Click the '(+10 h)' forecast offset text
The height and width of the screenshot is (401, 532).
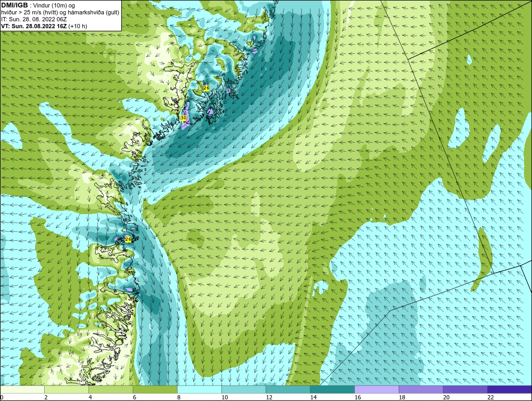tap(78, 26)
